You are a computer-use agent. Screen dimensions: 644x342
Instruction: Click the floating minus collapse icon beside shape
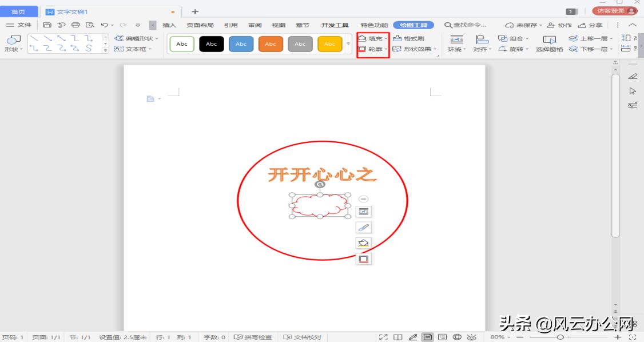[x=364, y=199]
